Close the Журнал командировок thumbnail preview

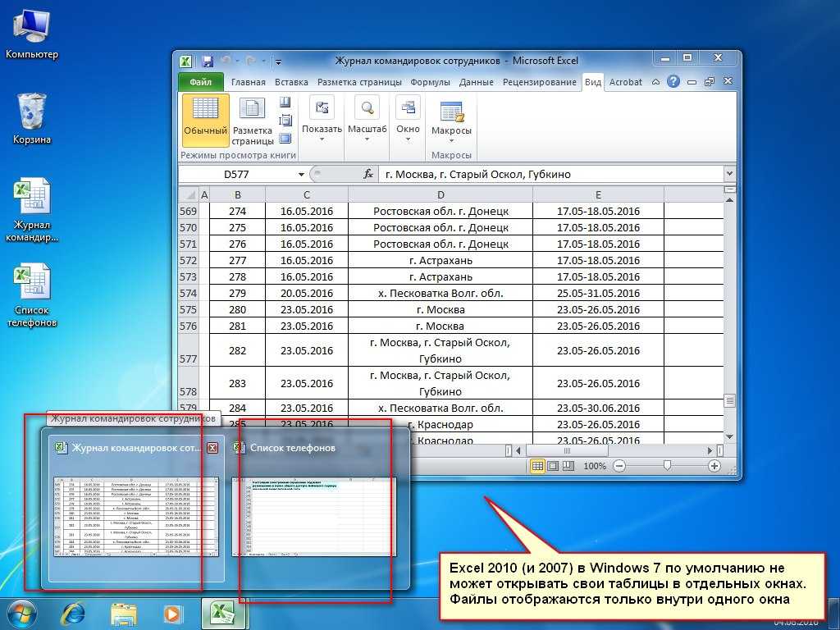coord(212,447)
